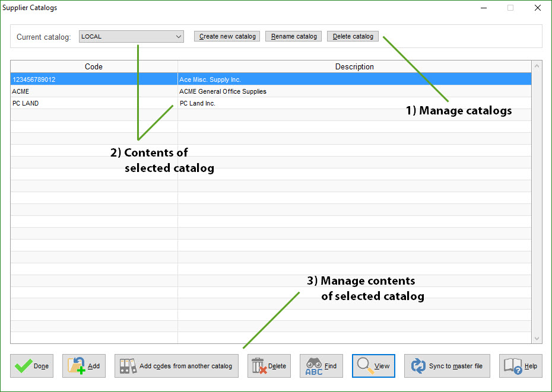This screenshot has height=392, width=552.
Task: Click the Description column header
Action: 354,66
